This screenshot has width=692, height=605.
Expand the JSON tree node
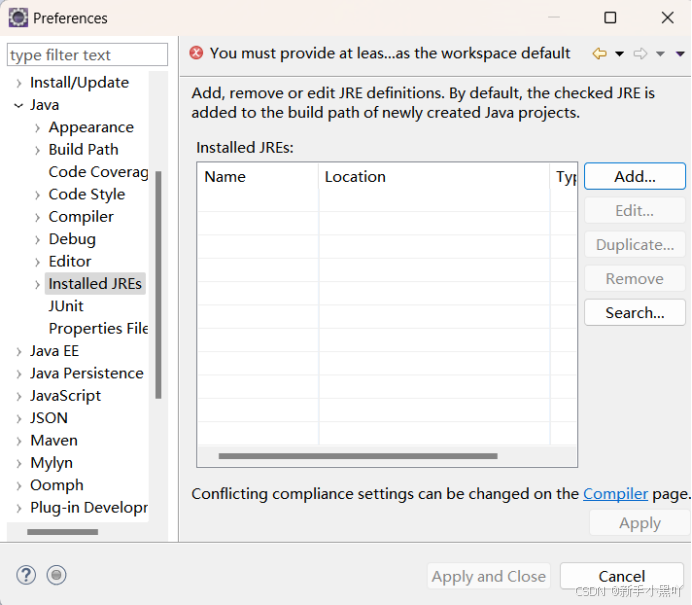19,419
